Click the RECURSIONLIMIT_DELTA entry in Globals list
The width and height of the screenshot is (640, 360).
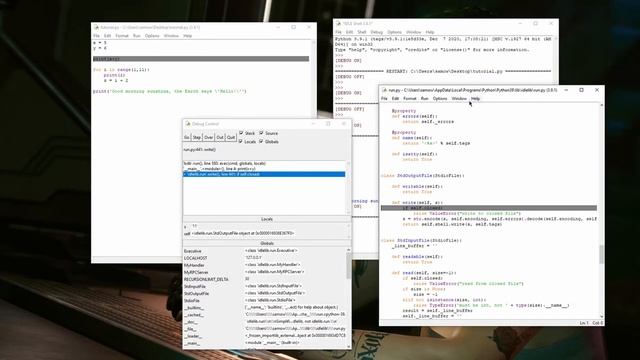[206, 279]
